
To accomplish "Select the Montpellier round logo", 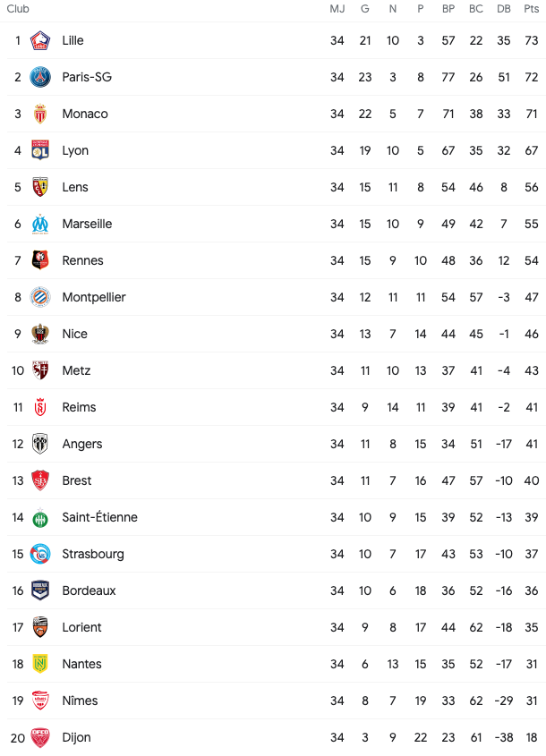I will [x=40, y=298].
